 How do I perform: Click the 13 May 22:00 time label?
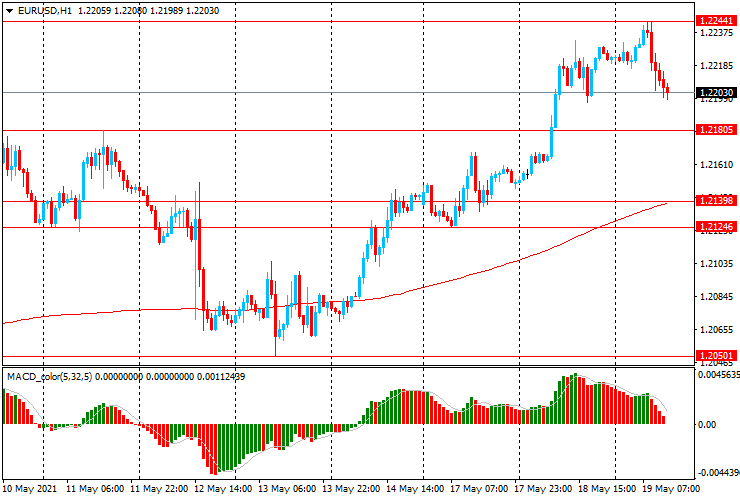(351, 488)
